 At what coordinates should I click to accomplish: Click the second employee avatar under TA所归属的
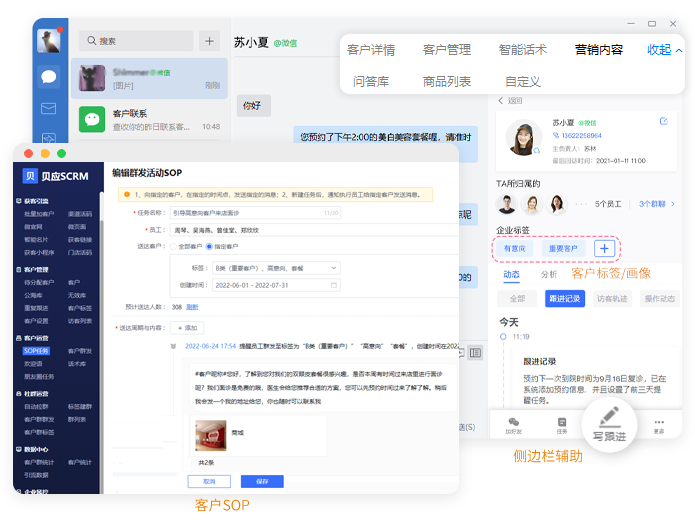click(x=532, y=204)
